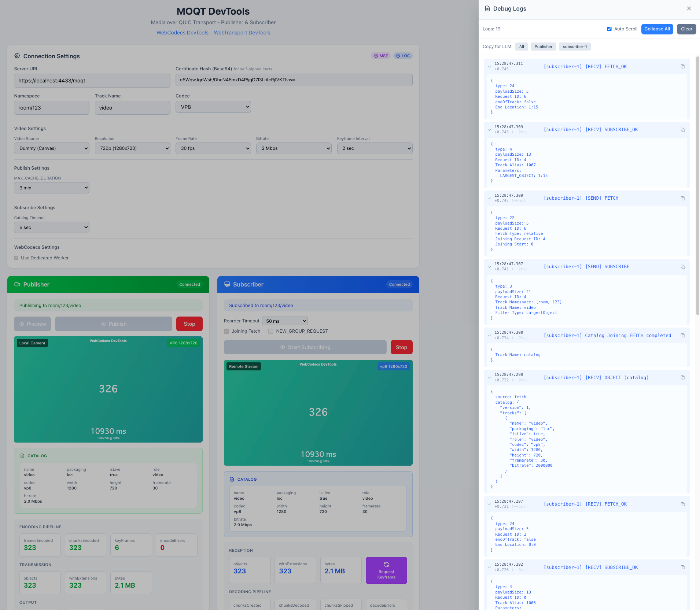This screenshot has width=700, height=610.
Task: Click the Server URL input field
Action: pyautogui.click(x=92, y=81)
